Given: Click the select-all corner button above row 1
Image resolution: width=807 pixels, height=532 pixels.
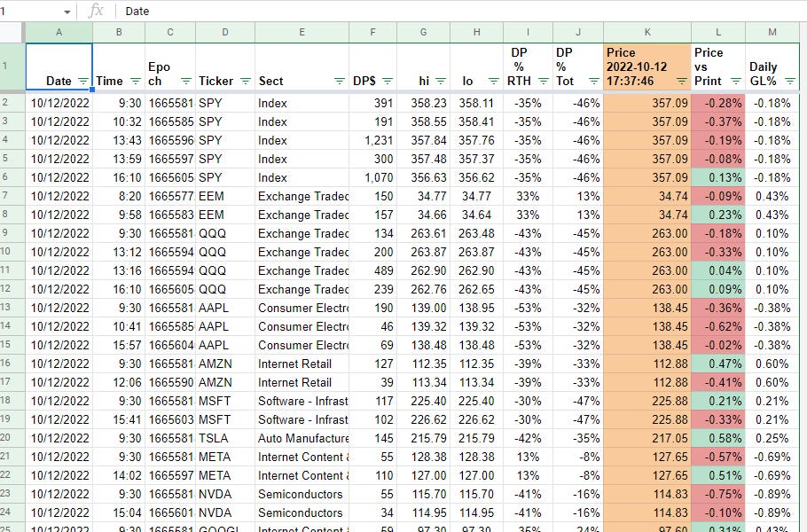Looking at the screenshot, I should pos(12,31).
